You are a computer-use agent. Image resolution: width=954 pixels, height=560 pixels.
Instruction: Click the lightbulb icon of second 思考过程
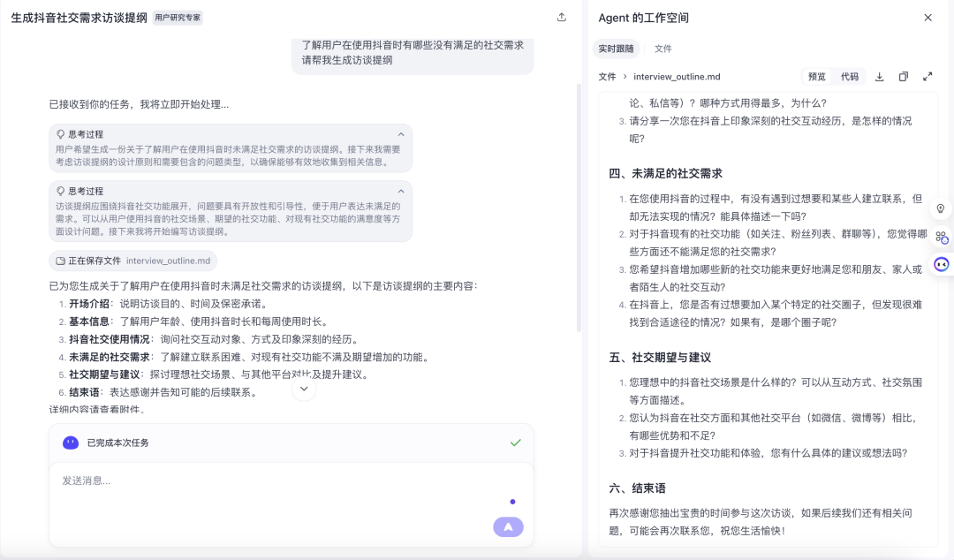point(60,191)
